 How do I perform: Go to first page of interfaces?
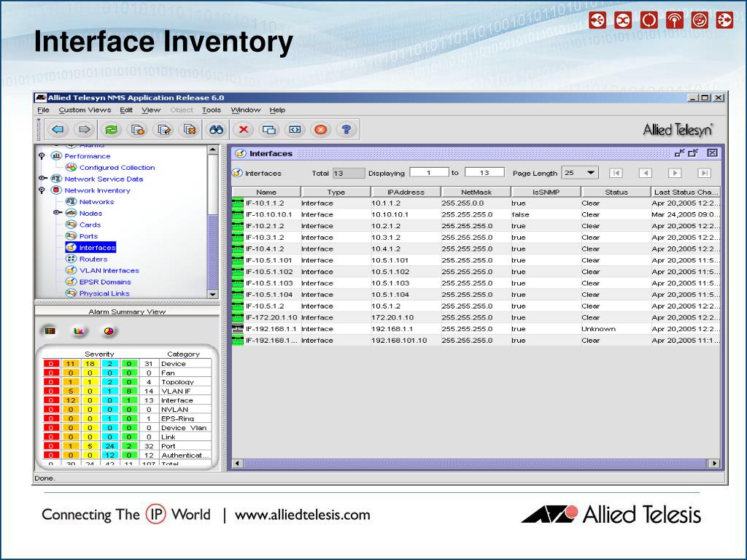click(x=616, y=173)
